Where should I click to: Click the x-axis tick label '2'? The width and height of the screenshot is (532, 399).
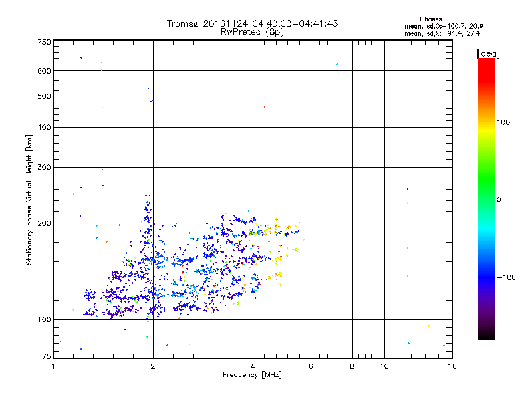coord(153,366)
